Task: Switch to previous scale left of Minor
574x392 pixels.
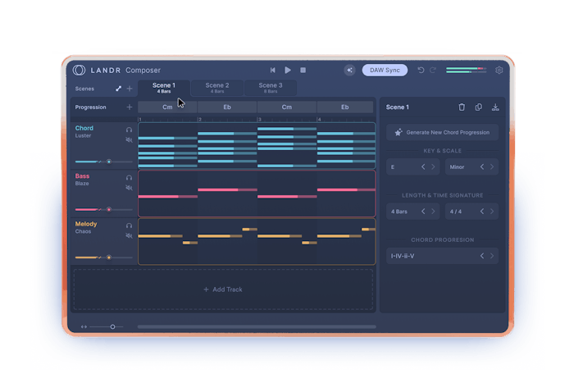Action: 482,167
